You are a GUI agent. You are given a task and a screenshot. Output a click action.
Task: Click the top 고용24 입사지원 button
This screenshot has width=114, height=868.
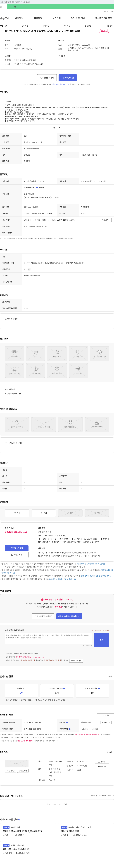tap(67, 78)
